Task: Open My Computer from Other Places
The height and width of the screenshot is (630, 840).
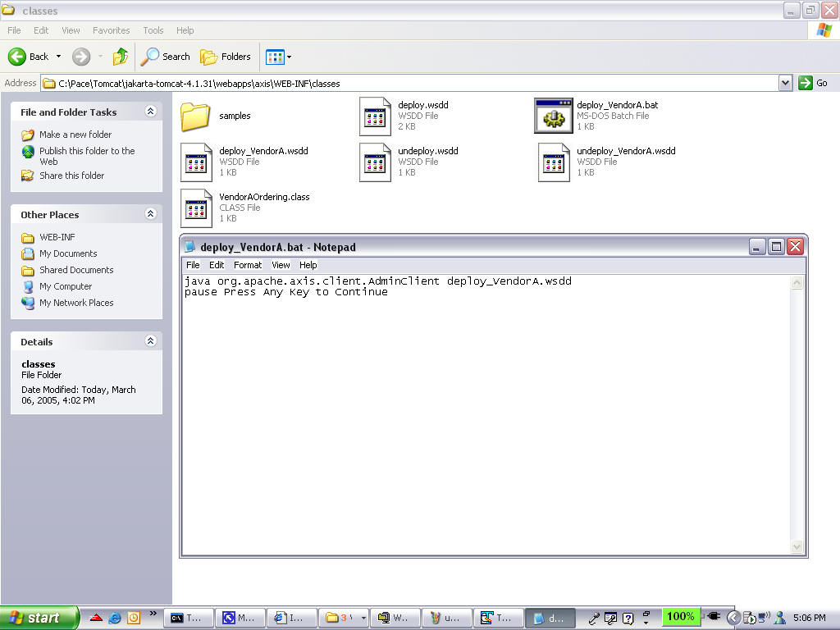Action: tap(66, 286)
